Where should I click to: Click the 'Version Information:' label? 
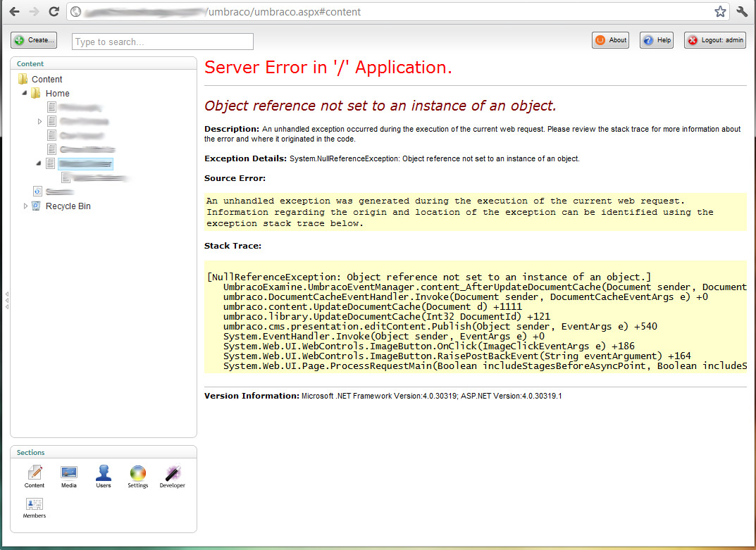[252, 396]
